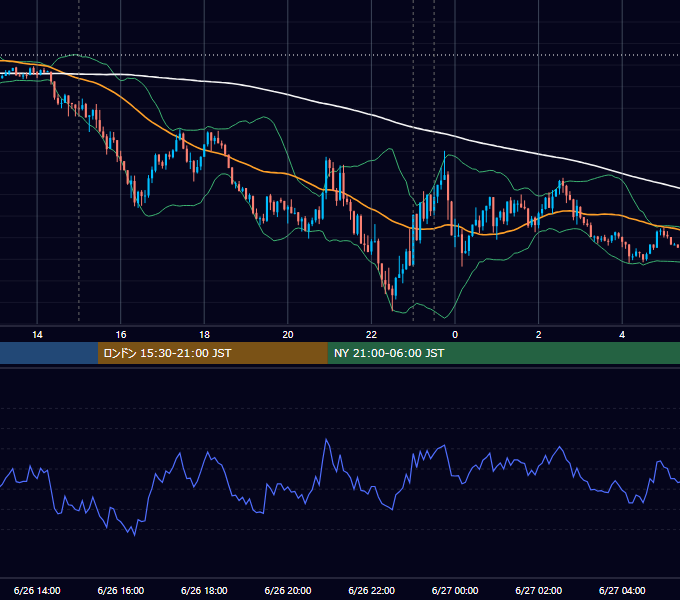The width and height of the screenshot is (680, 600).
Task: Select the unlabeled blue session bar
Action: tap(49, 353)
